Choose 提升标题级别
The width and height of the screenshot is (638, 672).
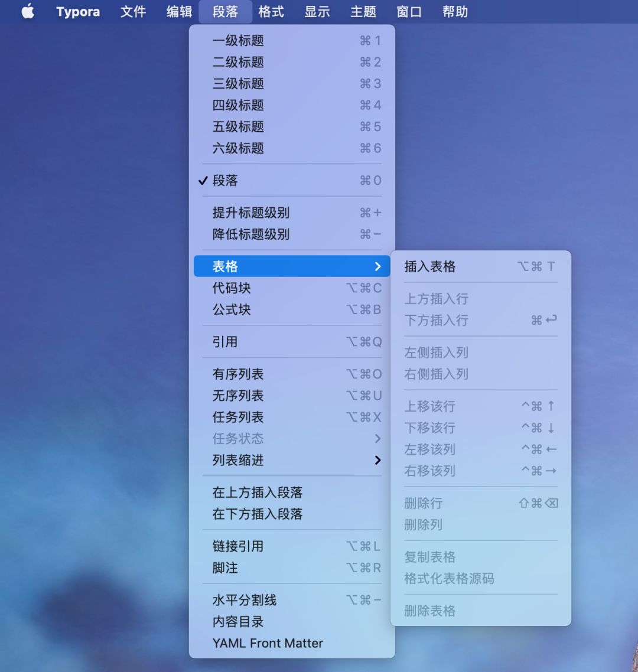pos(292,213)
